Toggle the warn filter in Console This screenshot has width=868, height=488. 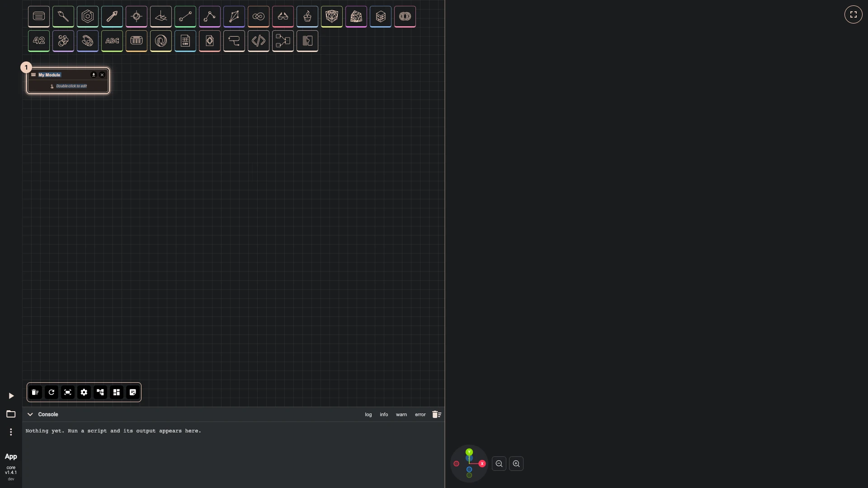click(x=401, y=415)
